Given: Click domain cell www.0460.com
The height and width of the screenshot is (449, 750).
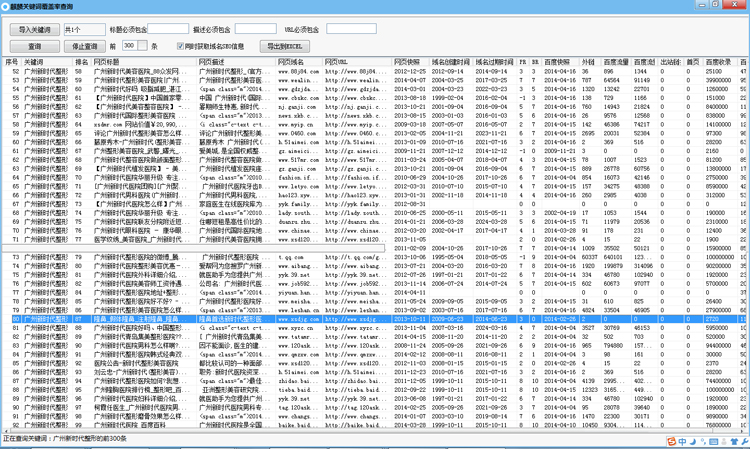Looking at the screenshot, I should click(x=297, y=133).
